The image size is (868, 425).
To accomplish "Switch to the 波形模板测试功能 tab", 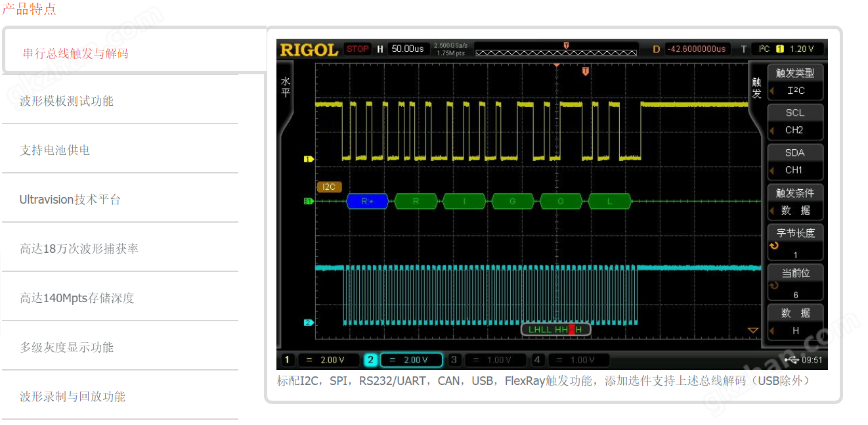I will coord(66,101).
